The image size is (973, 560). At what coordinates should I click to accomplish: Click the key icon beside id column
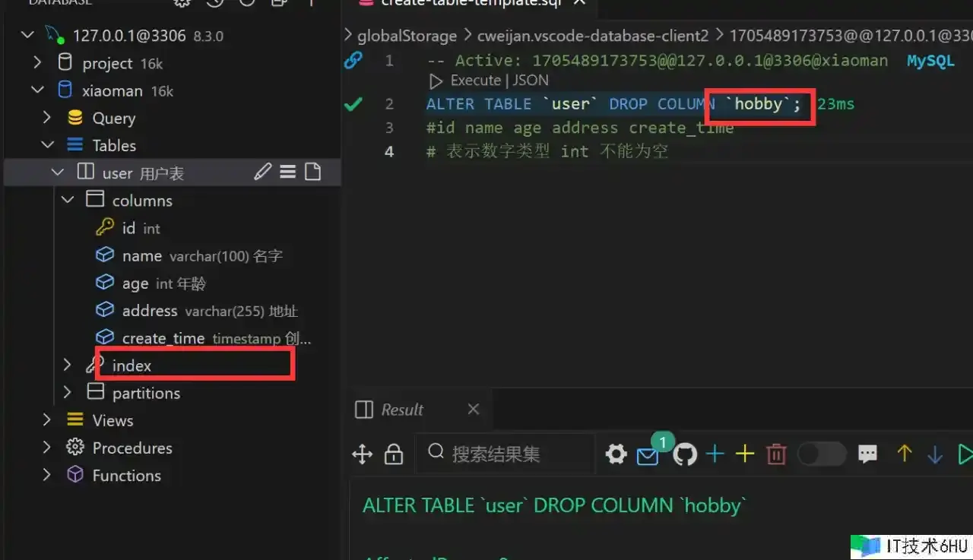pos(104,227)
